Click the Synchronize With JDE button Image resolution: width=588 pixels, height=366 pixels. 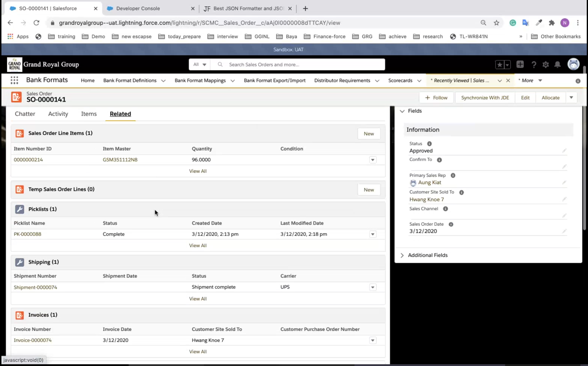click(485, 98)
